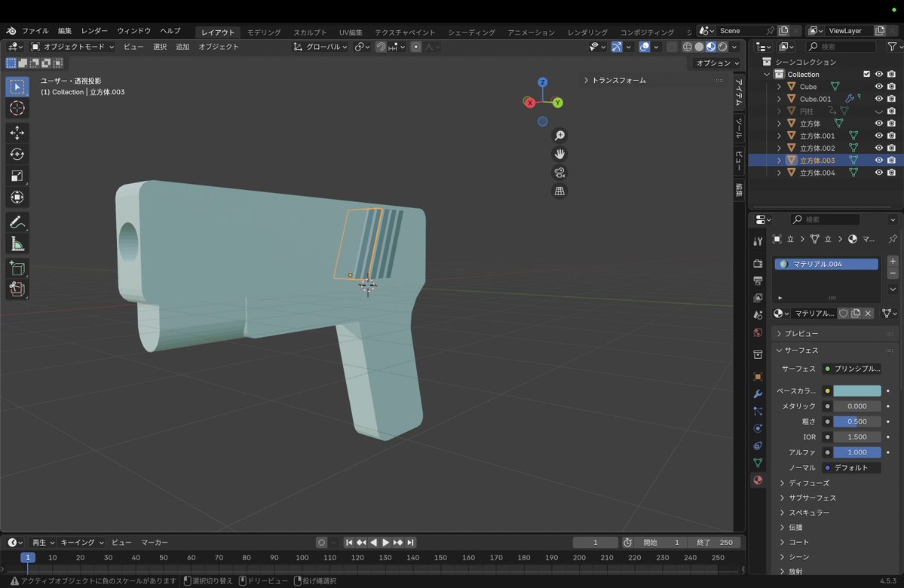Click the プリンシプル surface shader button
The height and width of the screenshot is (588, 904).
[x=852, y=369]
